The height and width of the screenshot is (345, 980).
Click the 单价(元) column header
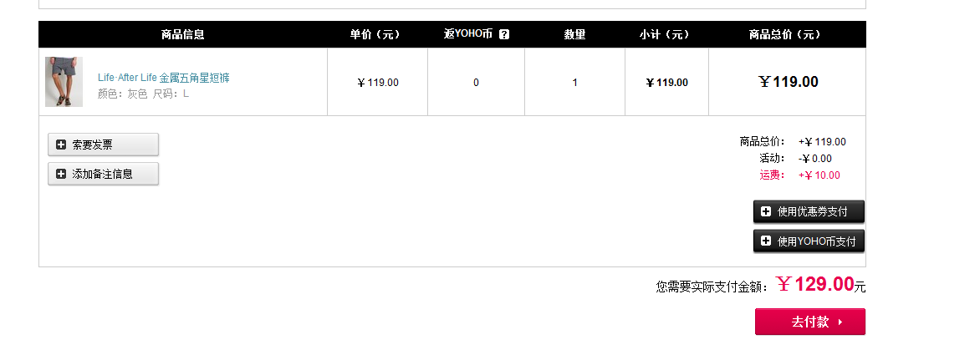[x=375, y=34]
